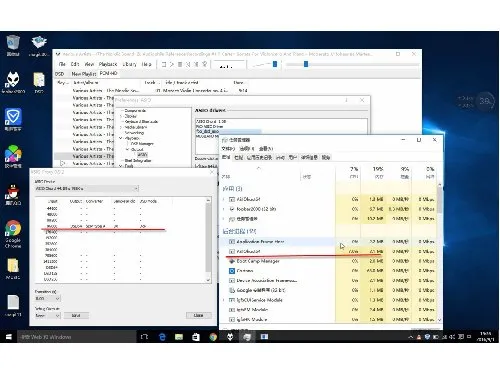Click the Previous track button in foobar2000
This screenshot has height=375, width=500.
pos(188,64)
